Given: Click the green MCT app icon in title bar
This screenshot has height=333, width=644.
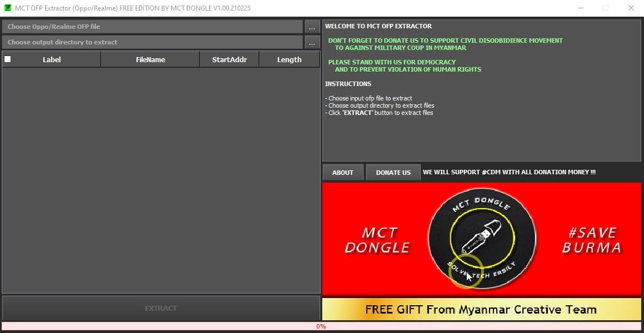Looking at the screenshot, I should (x=7, y=8).
